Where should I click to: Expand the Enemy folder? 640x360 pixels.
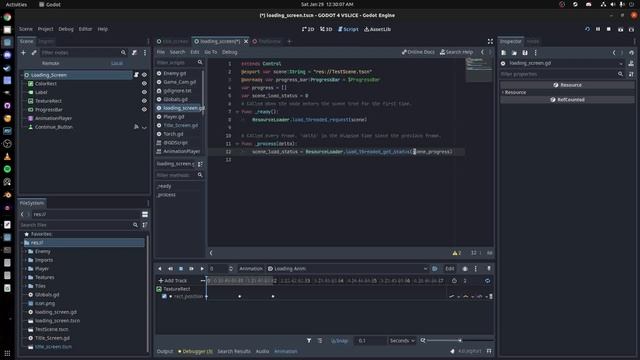[x=25, y=251]
